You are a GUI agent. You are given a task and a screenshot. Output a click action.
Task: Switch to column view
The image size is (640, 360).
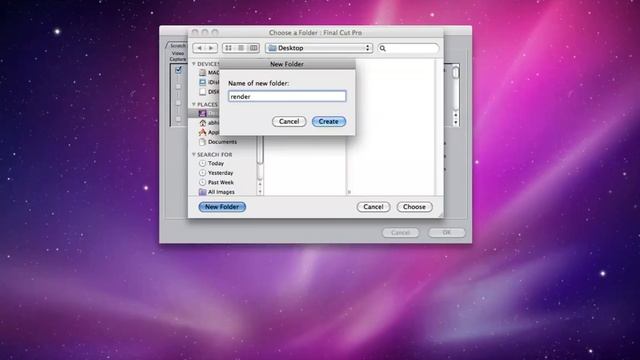click(253, 48)
